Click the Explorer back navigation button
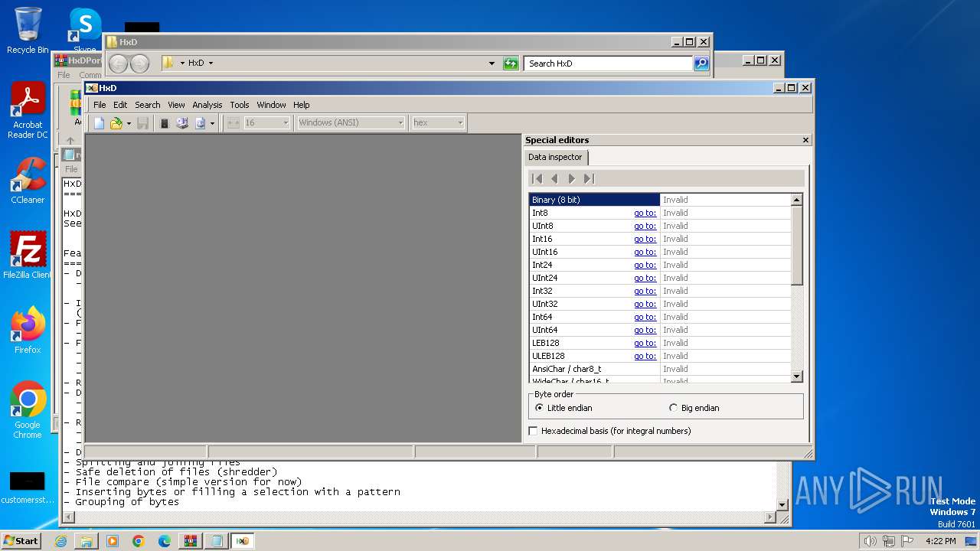The image size is (980, 551). (x=118, y=64)
